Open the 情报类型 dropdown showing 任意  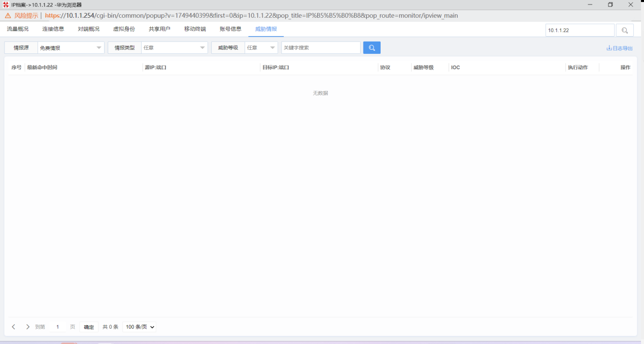coord(175,48)
